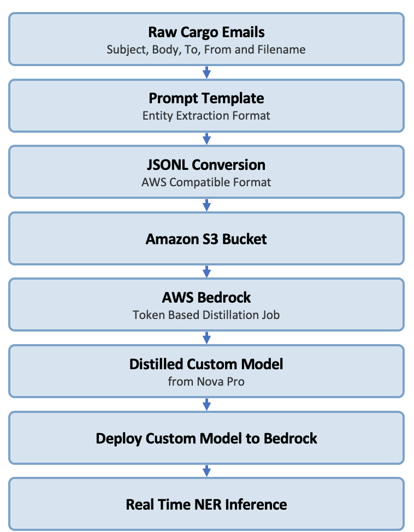Click Deploy Custom Model to Bedrock box

206,438
